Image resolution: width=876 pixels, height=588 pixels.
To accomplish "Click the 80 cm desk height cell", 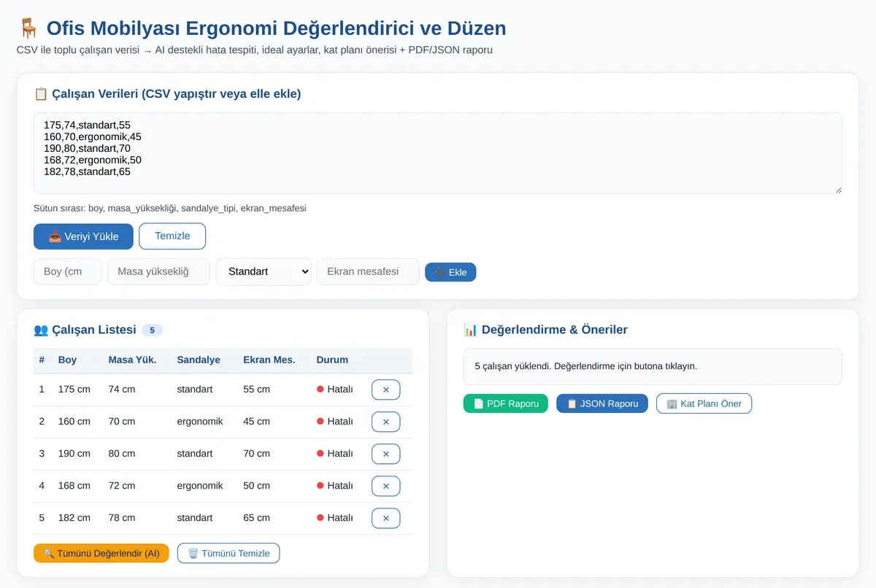I will (122, 454).
